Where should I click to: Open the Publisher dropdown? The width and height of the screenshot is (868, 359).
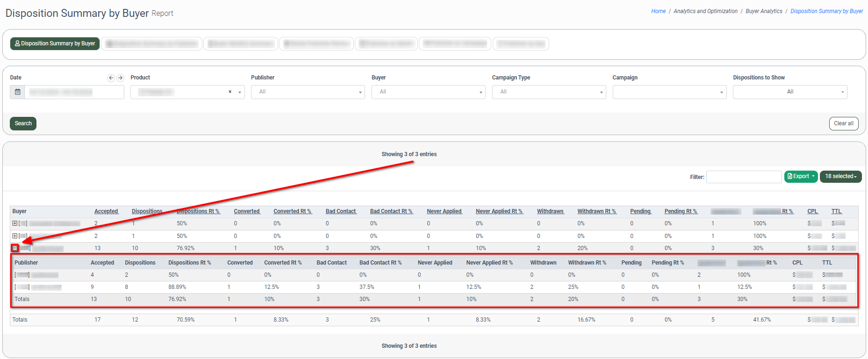(x=308, y=92)
